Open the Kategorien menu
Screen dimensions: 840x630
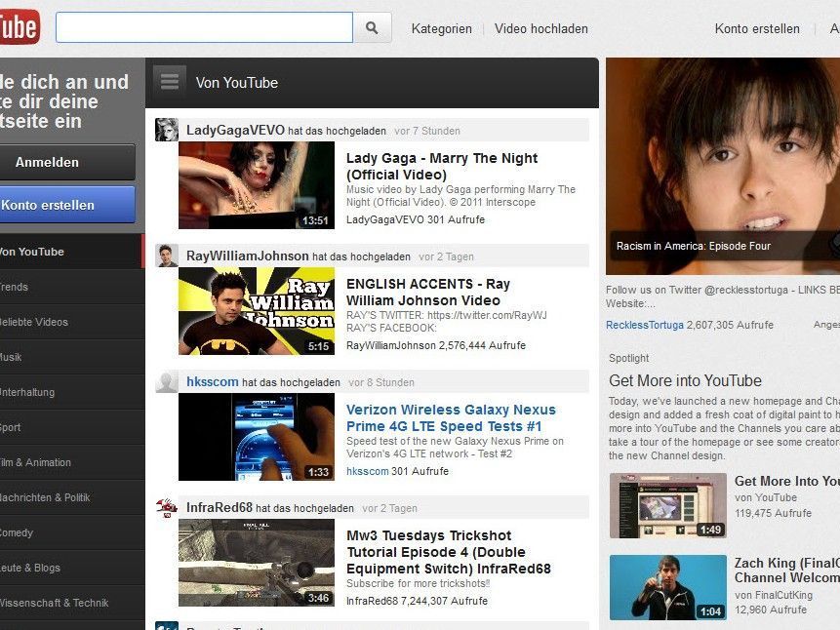[x=441, y=29]
